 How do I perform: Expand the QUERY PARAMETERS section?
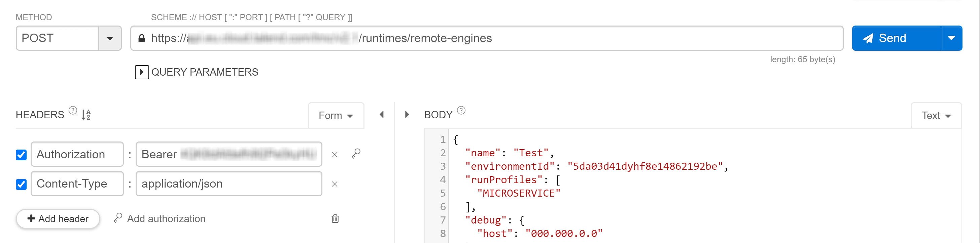[x=142, y=72]
